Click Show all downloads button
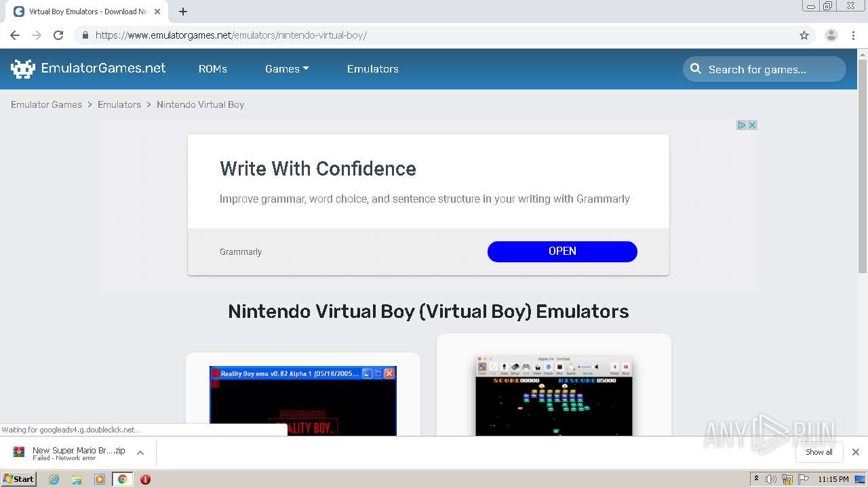 click(x=818, y=452)
